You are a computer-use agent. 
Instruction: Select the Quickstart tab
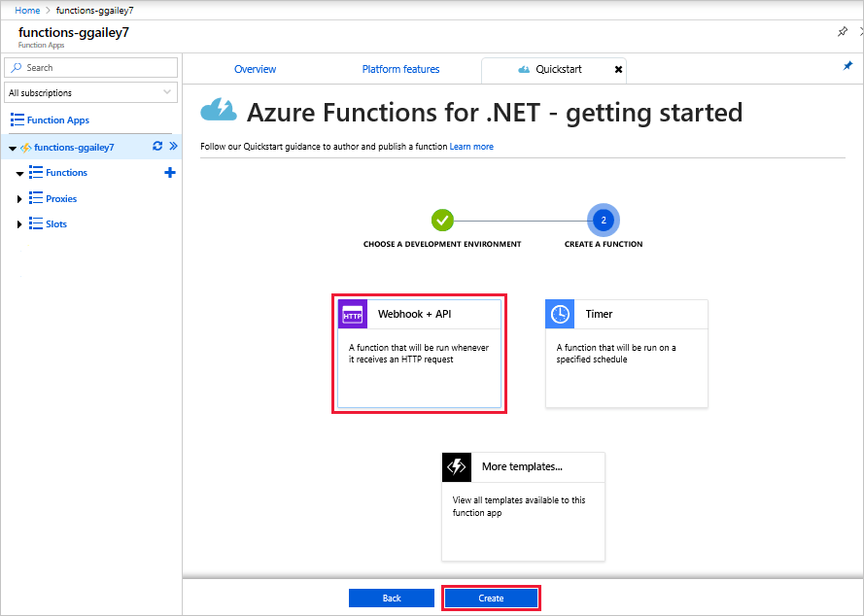[554, 70]
